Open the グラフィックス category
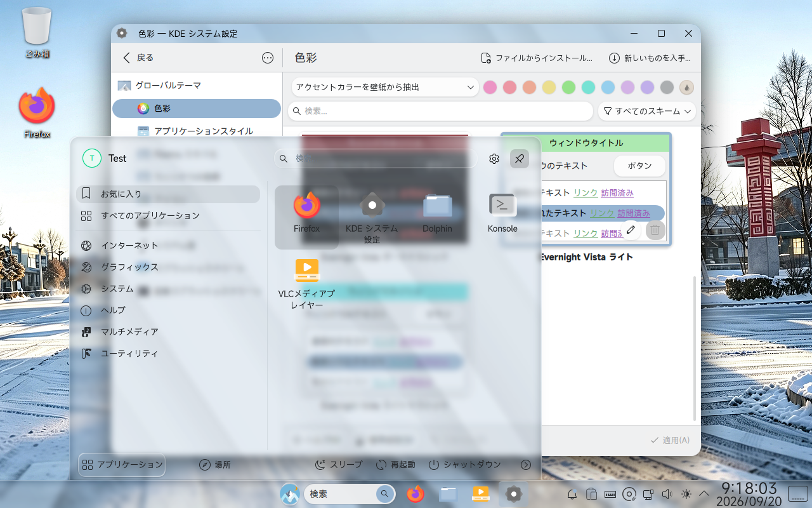812x508 pixels. pos(168,267)
